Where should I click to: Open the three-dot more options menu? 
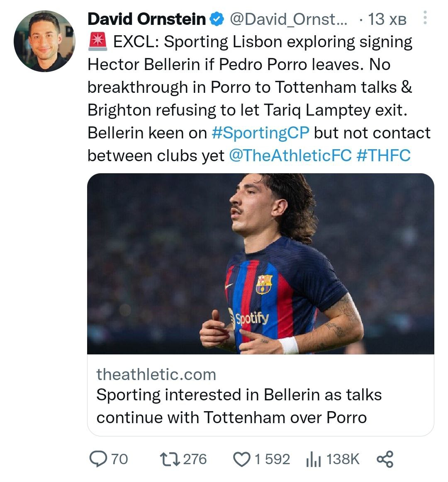tap(425, 18)
